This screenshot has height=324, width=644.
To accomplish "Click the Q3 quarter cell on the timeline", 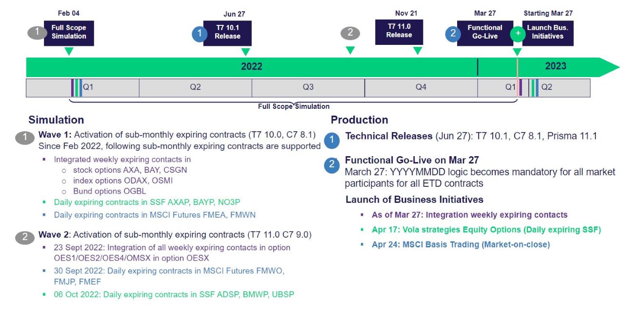I will 308,87.
